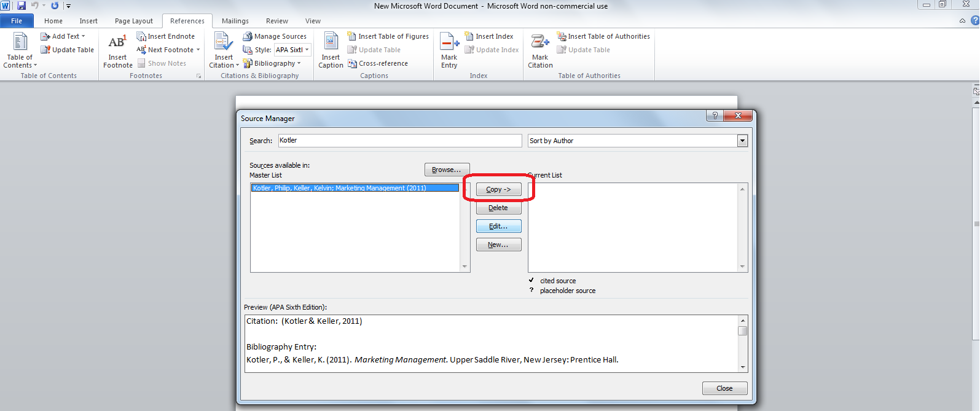The image size is (980, 411).
Task: Open the Sort by Author dropdown
Action: click(x=742, y=141)
